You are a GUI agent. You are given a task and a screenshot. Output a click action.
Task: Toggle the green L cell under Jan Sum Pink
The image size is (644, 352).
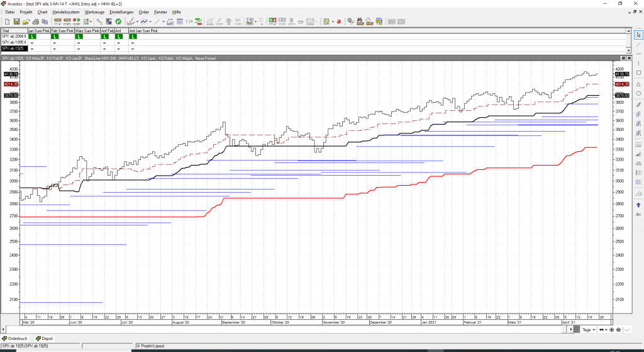click(x=32, y=37)
